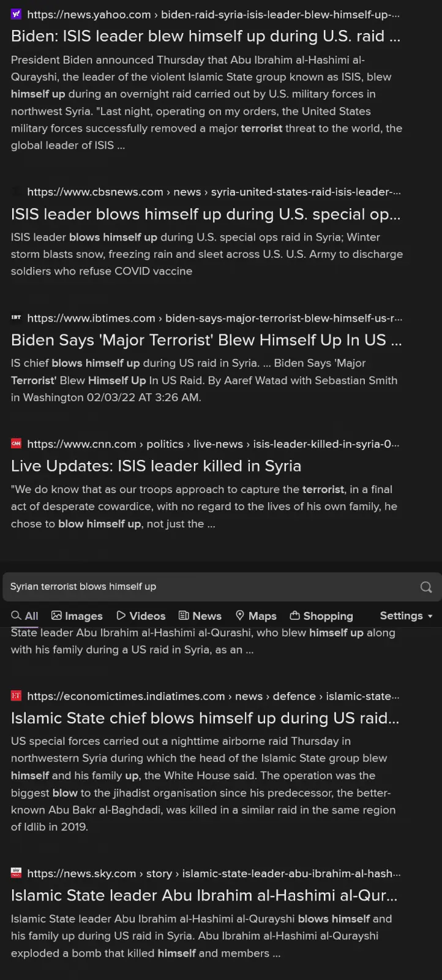
Task: Open the Images search tab
Action: point(77,616)
